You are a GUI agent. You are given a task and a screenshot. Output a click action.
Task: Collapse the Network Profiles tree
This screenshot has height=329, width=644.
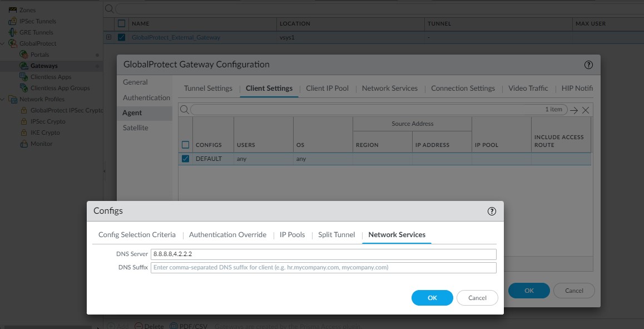(4, 99)
